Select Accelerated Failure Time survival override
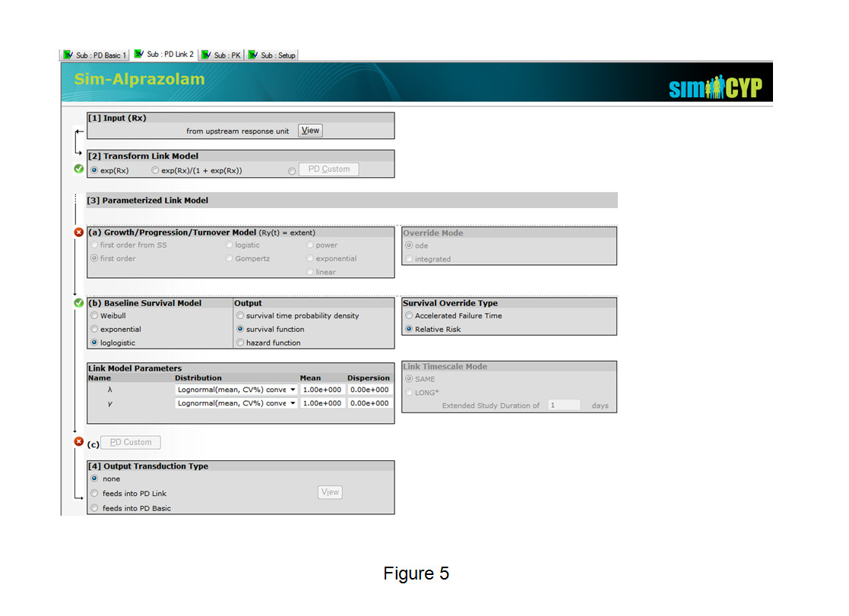Viewport: 849px width, 616px height. point(409,315)
